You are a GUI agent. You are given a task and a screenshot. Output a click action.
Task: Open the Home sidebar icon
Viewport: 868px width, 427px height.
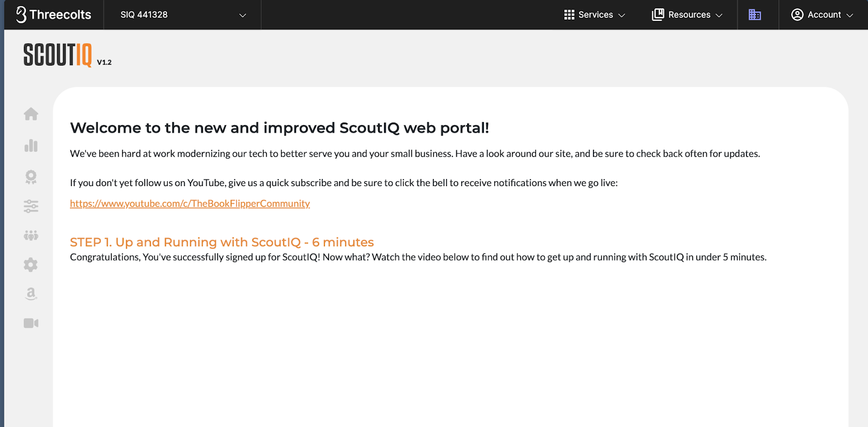[x=31, y=114]
